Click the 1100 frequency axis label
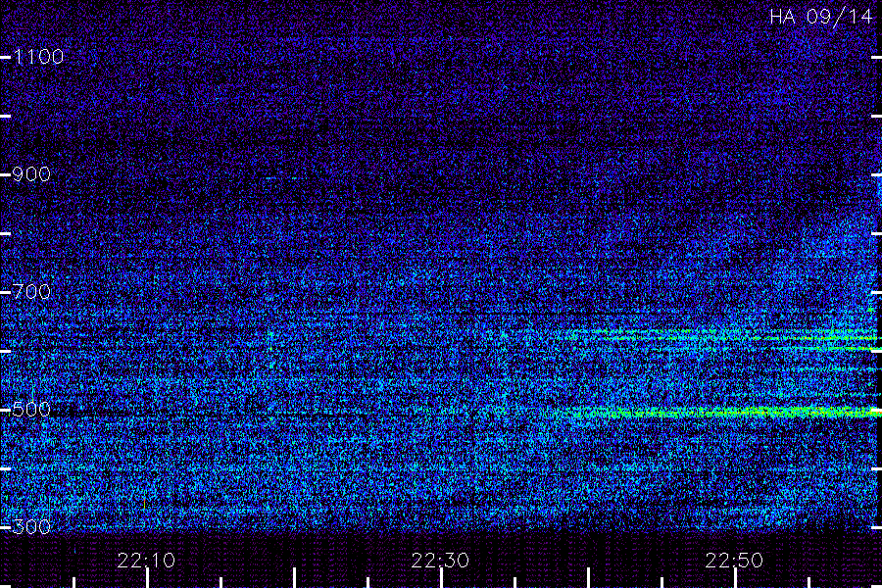This screenshot has width=882, height=588. [39, 57]
